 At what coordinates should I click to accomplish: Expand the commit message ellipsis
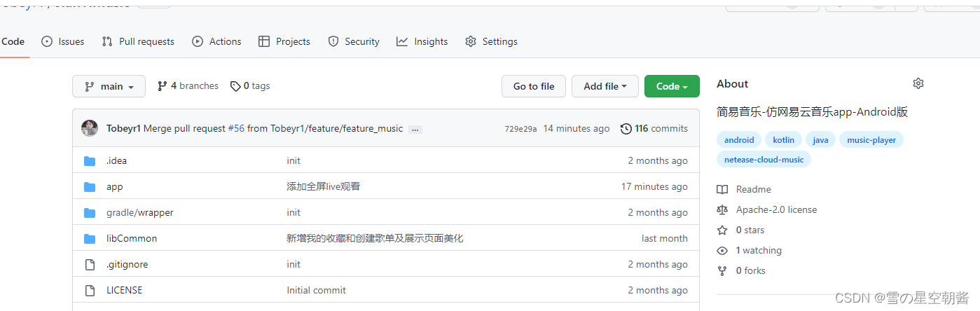[415, 130]
